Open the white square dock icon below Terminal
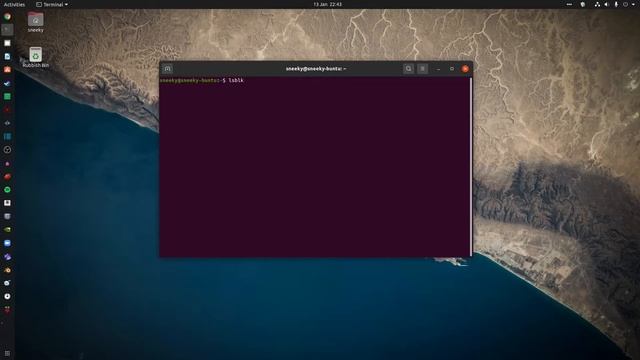This screenshot has height=360, width=640. (x=7, y=43)
